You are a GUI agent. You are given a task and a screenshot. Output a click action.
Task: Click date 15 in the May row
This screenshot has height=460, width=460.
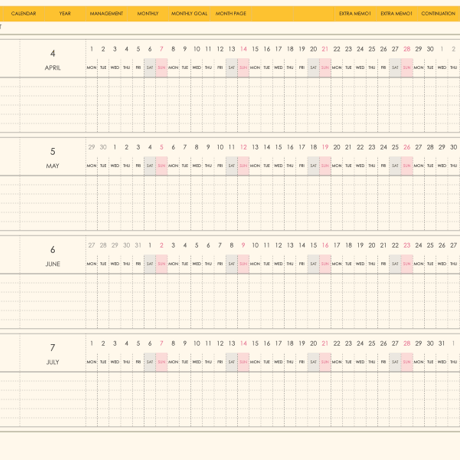pyautogui.click(x=278, y=147)
